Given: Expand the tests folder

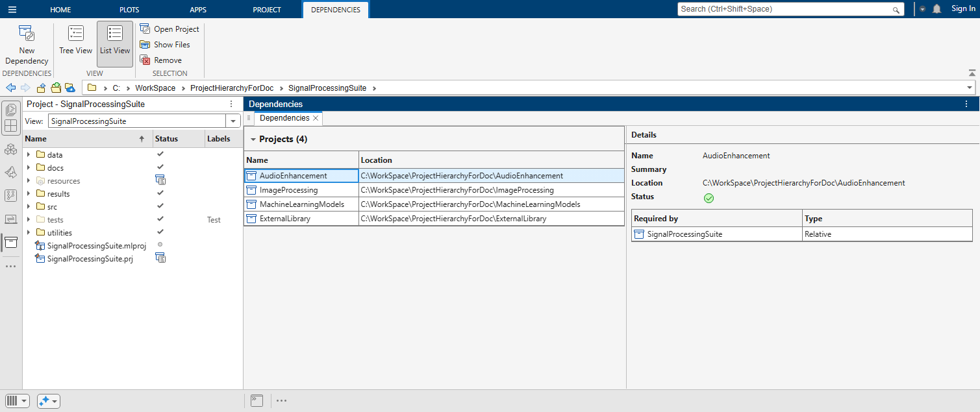Looking at the screenshot, I should (29, 220).
